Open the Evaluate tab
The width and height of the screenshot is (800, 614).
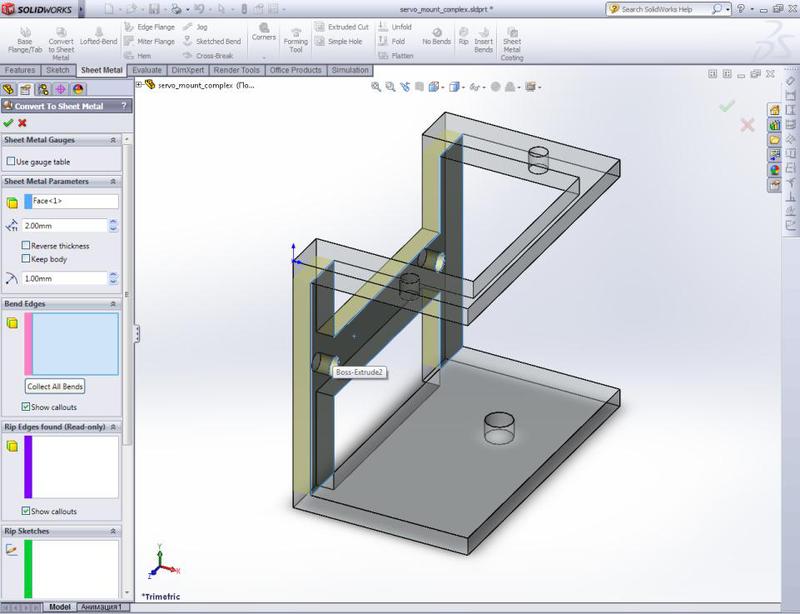point(147,70)
